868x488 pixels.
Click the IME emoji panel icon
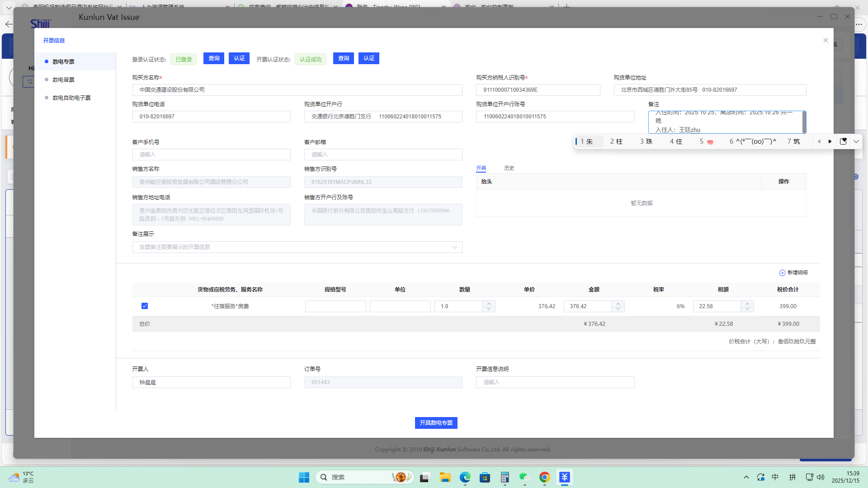(843, 141)
